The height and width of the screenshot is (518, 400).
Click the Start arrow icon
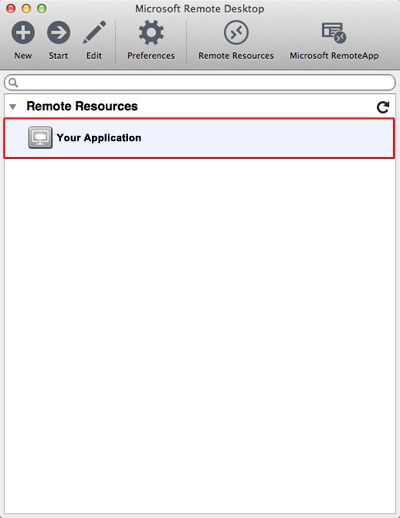coord(58,33)
